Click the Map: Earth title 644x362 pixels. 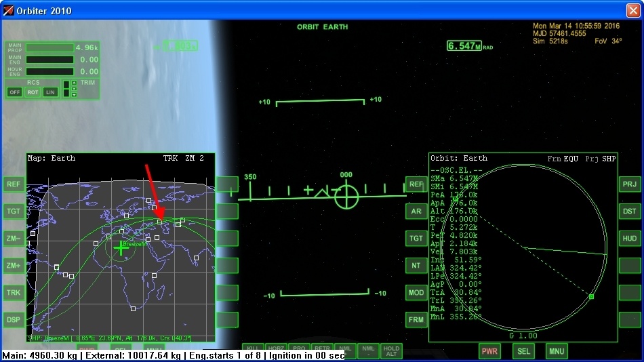[52, 158]
